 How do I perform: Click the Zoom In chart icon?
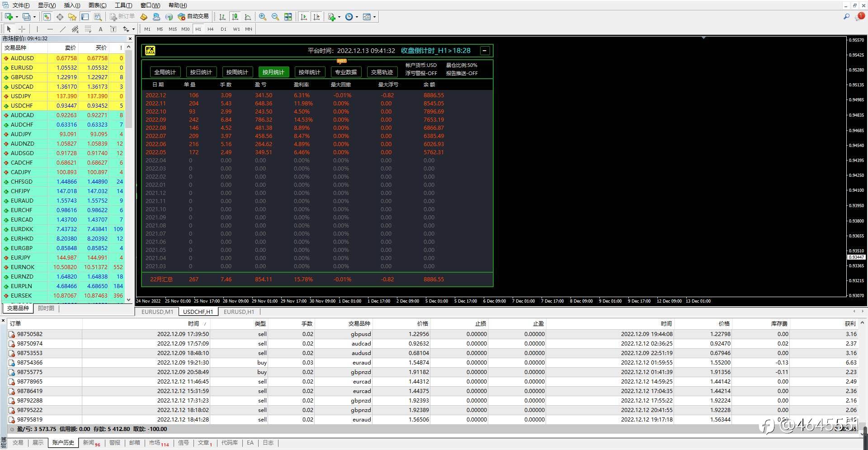coord(263,17)
